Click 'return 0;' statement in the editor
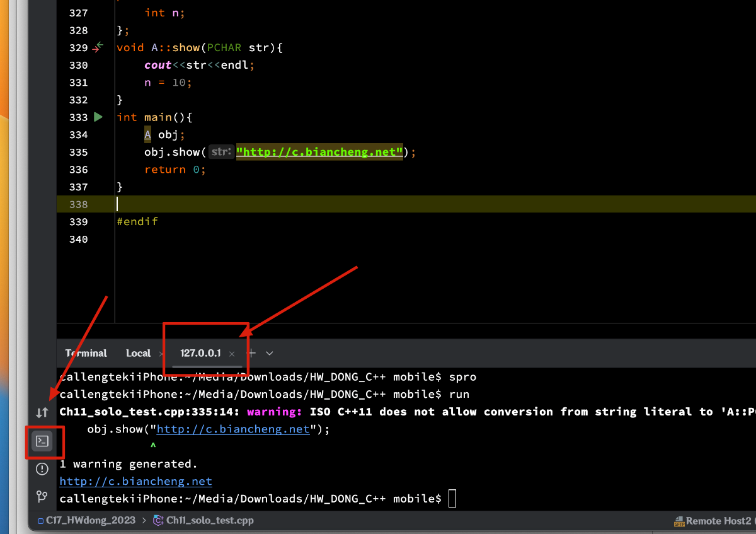Image resolution: width=756 pixels, height=534 pixels. (x=175, y=170)
